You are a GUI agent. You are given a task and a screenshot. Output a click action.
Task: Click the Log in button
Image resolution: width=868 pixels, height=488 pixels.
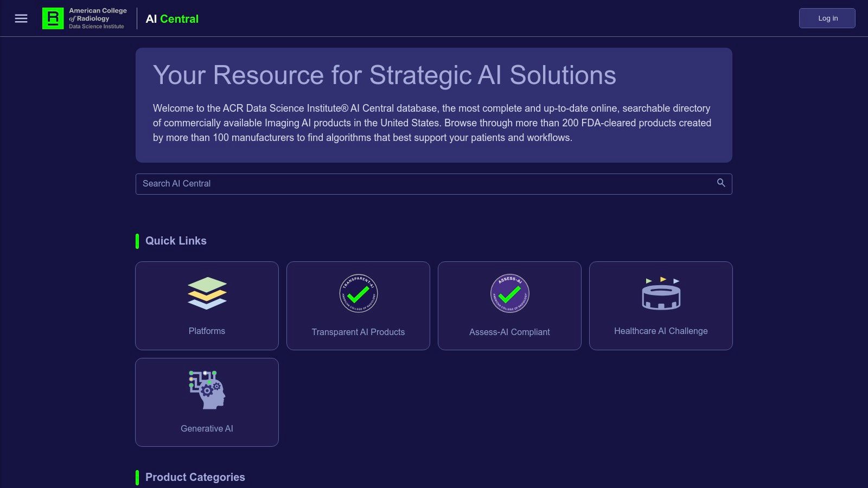(827, 18)
